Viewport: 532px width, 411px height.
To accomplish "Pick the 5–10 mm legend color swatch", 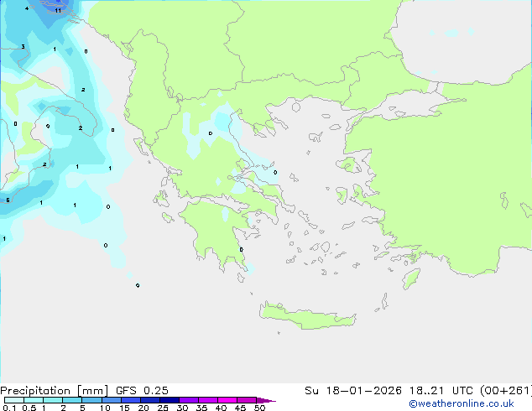I will [91, 400].
